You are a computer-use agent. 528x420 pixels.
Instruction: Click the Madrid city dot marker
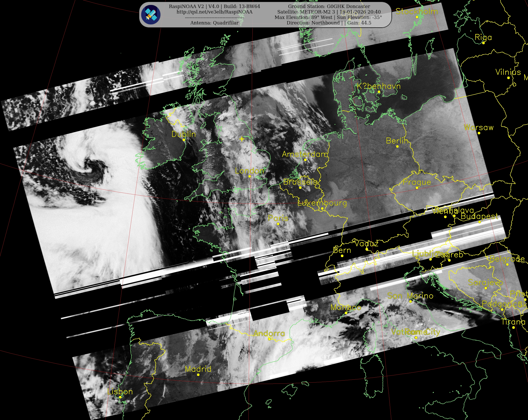click(198, 375)
